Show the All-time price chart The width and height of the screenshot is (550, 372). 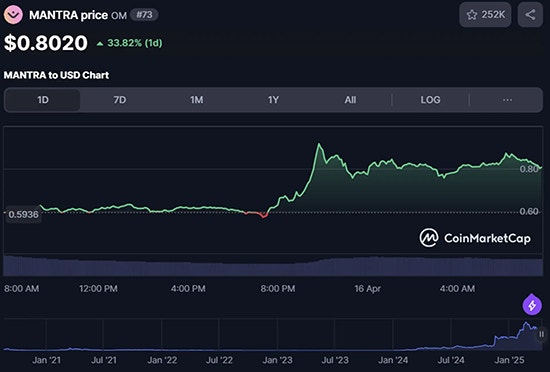coord(350,100)
